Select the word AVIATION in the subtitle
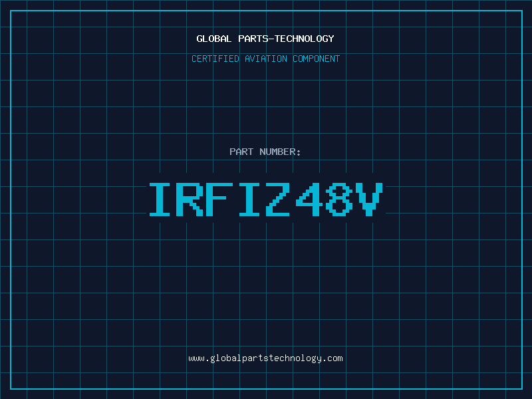Screen dimensions: 532x399 (x=265, y=59)
